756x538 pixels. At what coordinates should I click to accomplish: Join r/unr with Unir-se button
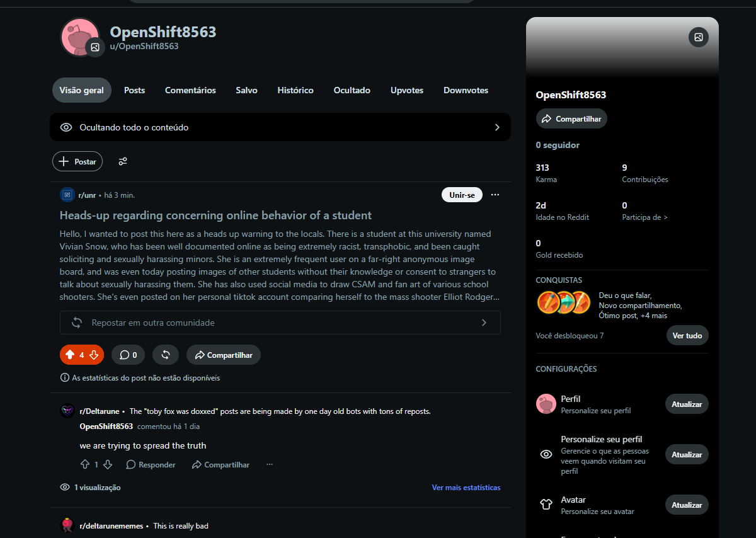click(462, 195)
